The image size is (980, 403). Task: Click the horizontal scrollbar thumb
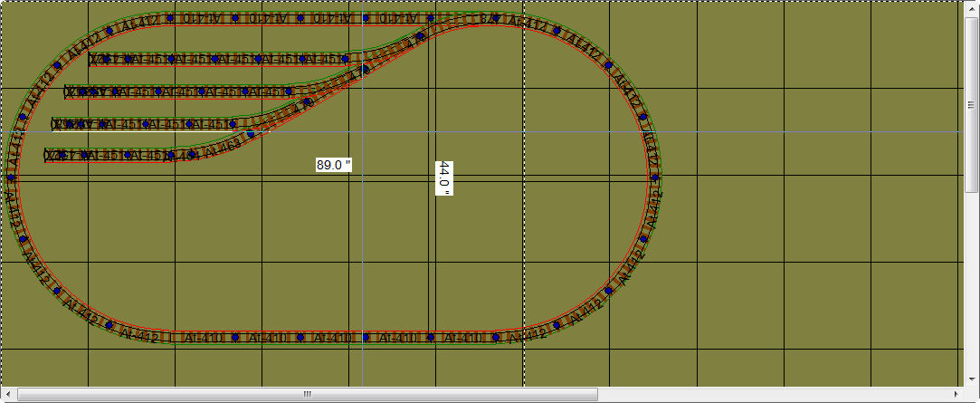click(307, 394)
